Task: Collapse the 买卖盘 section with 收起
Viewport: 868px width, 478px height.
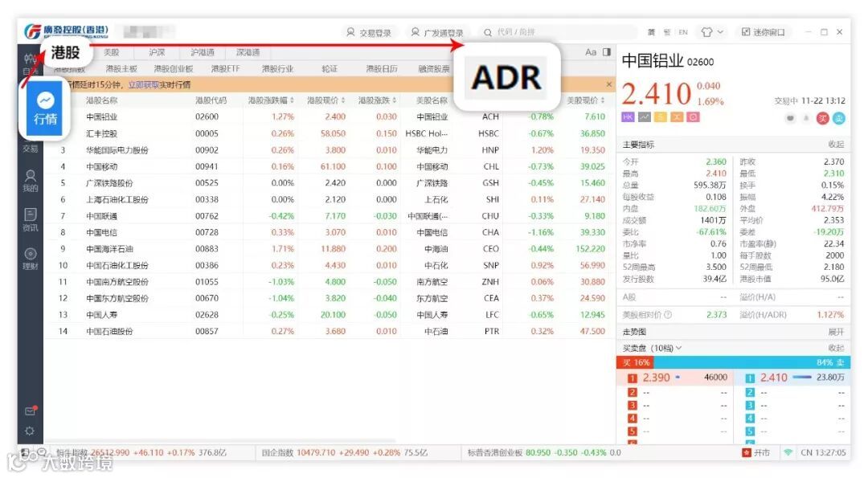Action: [x=836, y=348]
